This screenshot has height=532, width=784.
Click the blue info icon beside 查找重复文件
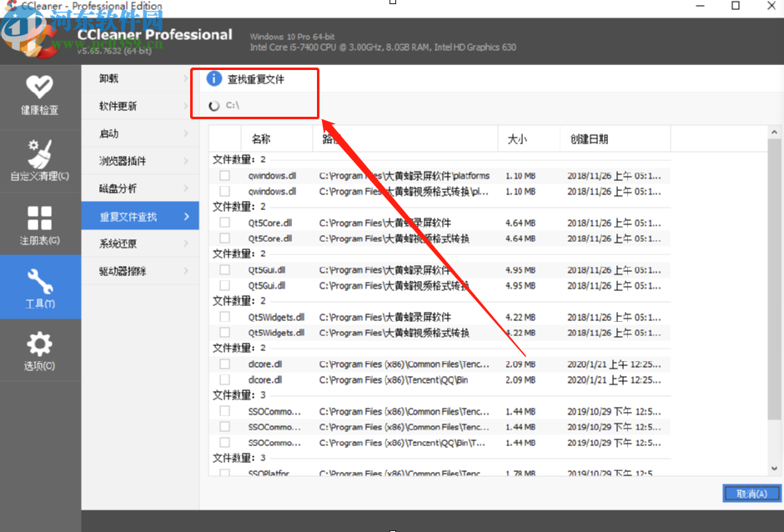coord(214,78)
